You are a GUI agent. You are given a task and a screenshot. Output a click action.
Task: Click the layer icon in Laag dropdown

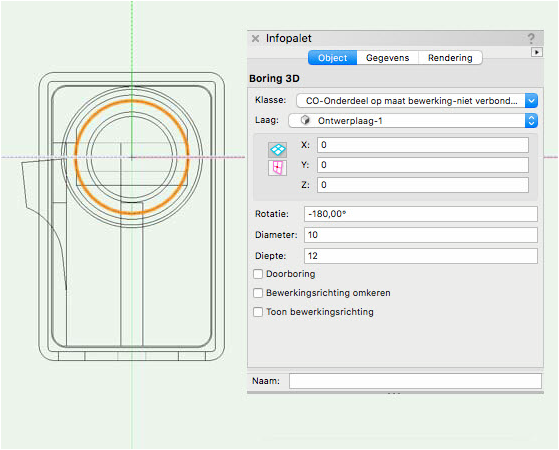305,121
